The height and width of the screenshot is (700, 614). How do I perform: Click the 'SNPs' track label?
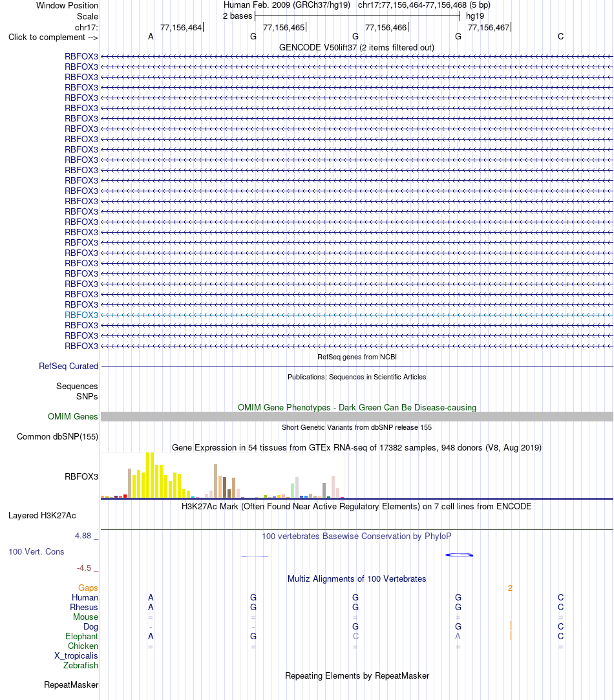87,396
